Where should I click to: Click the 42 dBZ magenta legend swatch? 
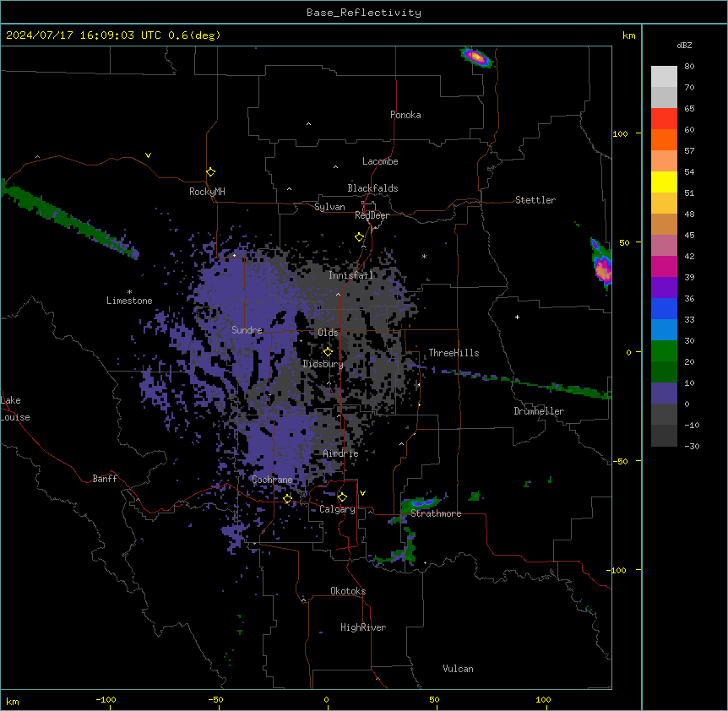point(664,266)
